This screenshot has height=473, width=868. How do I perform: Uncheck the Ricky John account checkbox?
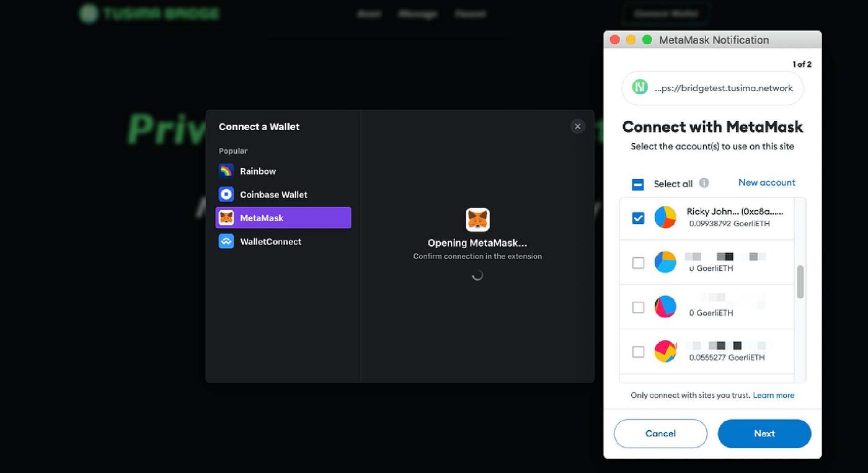tap(638, 218)
